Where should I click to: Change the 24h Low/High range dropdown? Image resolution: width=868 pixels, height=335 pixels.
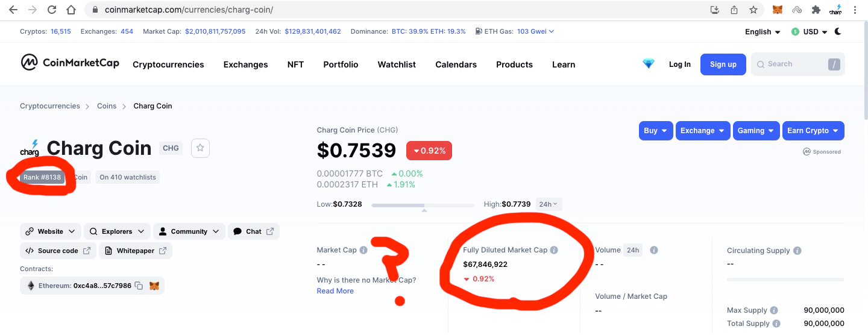(x=549, y=204)
